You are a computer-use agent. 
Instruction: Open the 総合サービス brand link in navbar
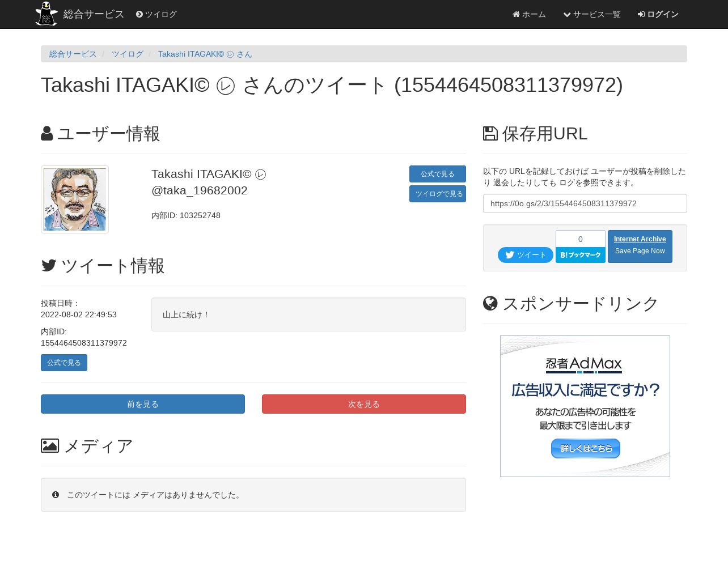coord(94,14)
